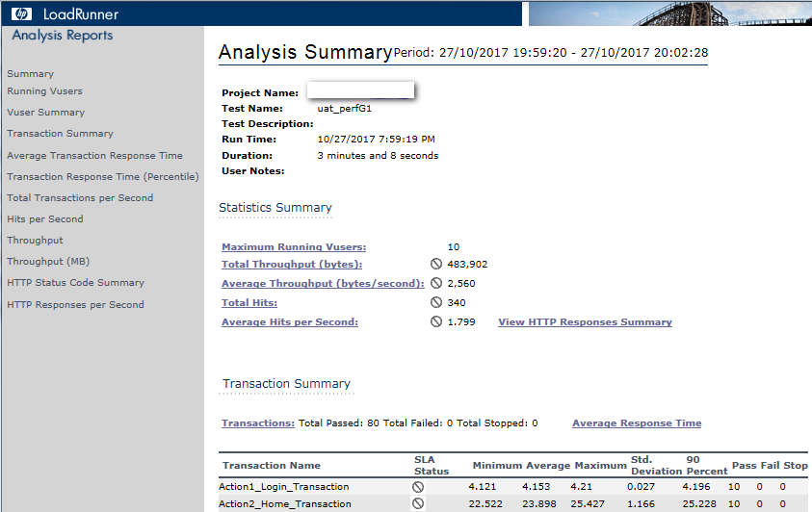The height and width of the screenshot is (512, 812).
Task: Open Transaction Summary in the sidebar
Action: [60, 134]
